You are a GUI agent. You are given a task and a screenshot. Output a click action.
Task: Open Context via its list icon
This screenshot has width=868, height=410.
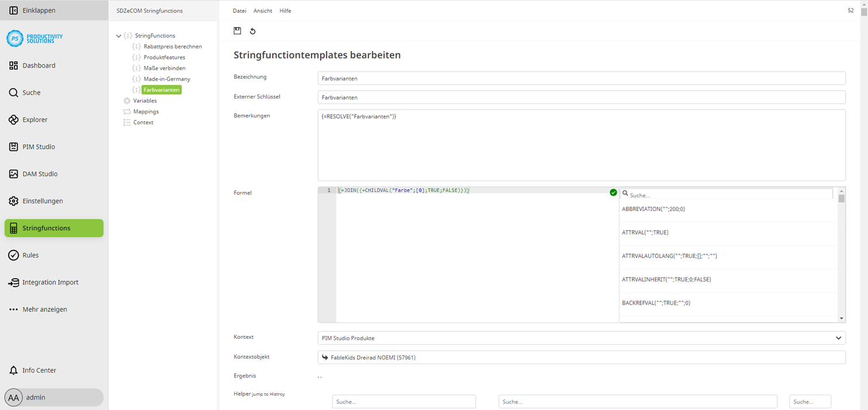pos(127,122)
